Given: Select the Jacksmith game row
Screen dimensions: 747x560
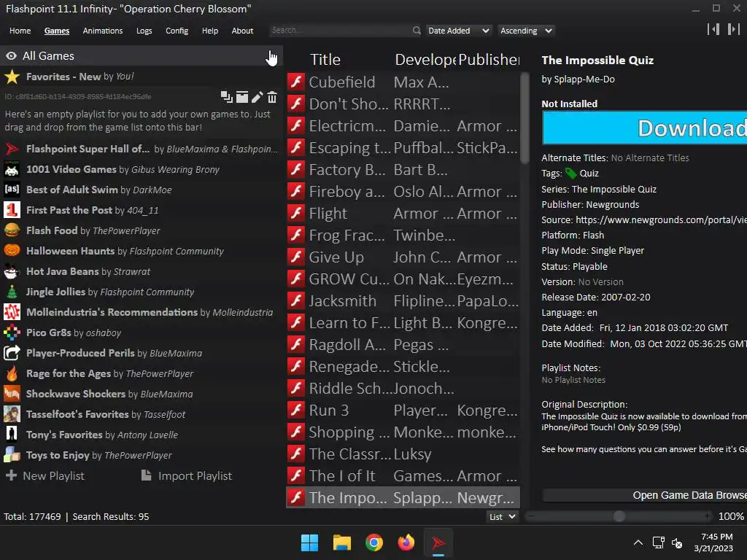Looking at the screenshot, I should pos(403,301).
